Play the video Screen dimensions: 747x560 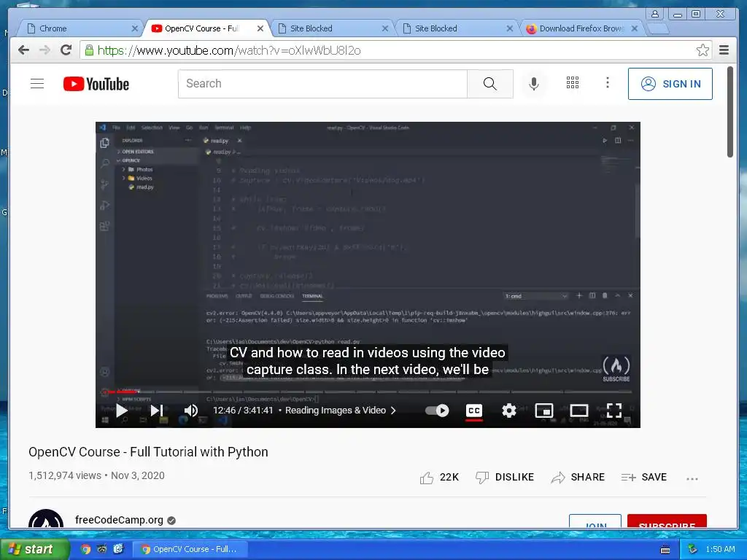[x=122, y=410]
